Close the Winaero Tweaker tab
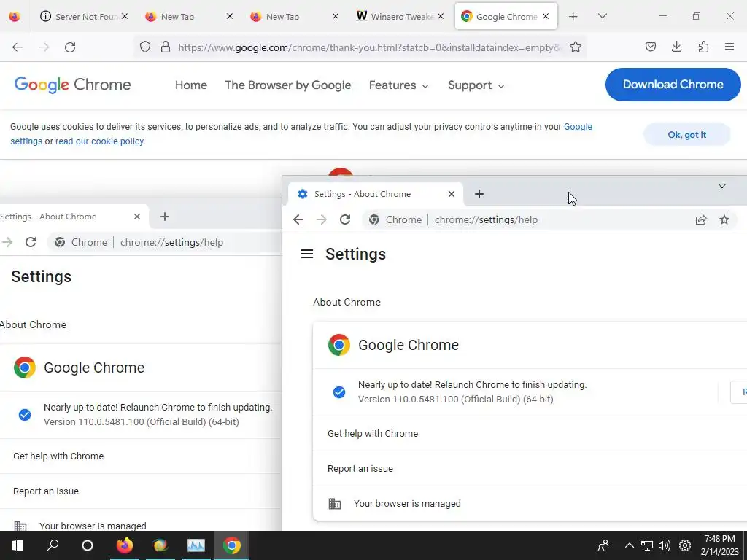This screenshot has height=560, width=747. 441,16
